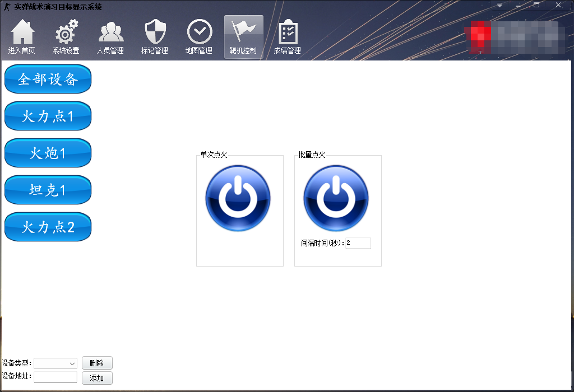
Task: Click the 单次点火 power button
Action: pos(238,198)
